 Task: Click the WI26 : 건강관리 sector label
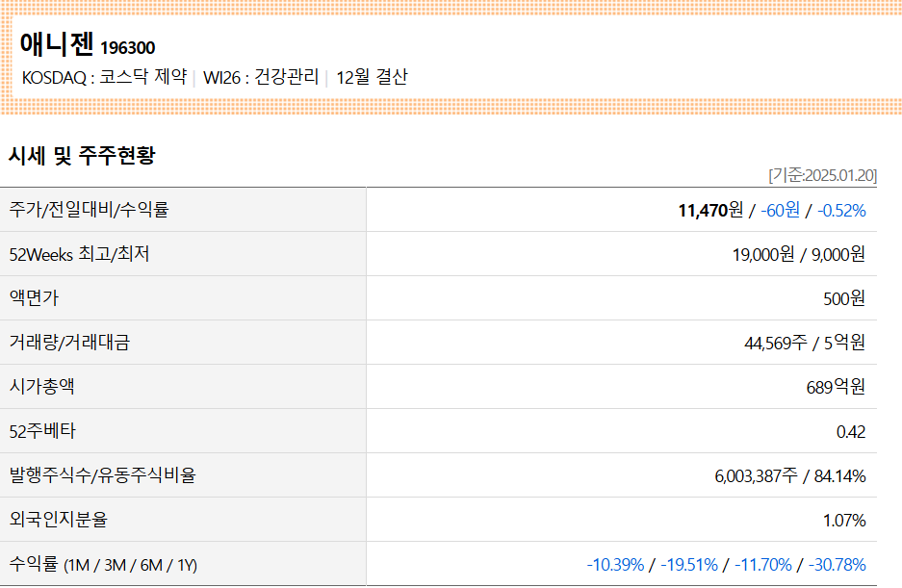click(261, 77)
